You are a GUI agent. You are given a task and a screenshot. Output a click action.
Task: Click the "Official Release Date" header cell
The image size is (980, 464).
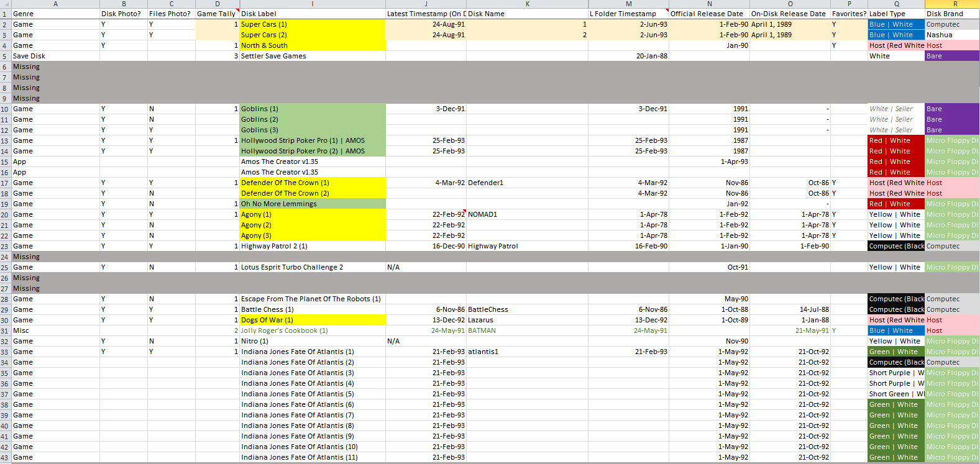click(x=708, y=14)
